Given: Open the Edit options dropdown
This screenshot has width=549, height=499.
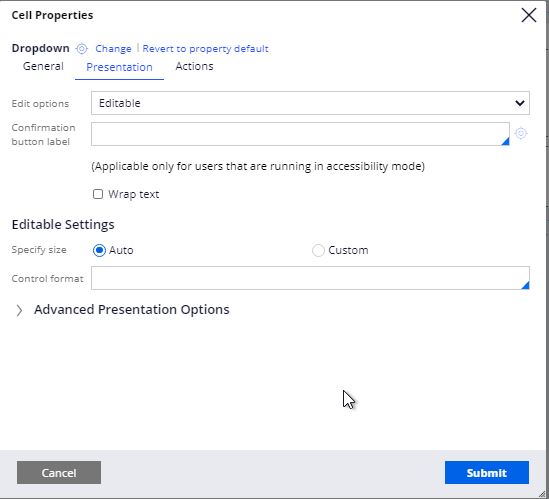Looking at the screenshot, I should [x=310, y=103].
